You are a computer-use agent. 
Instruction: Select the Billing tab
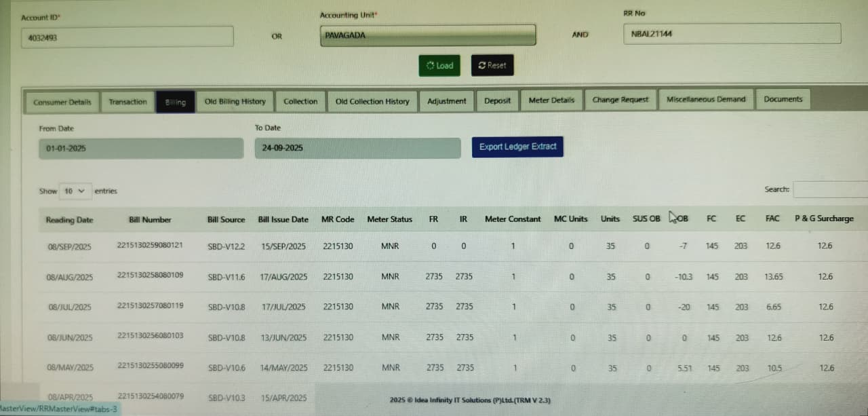pyautogui.click(x=175, y=102)
